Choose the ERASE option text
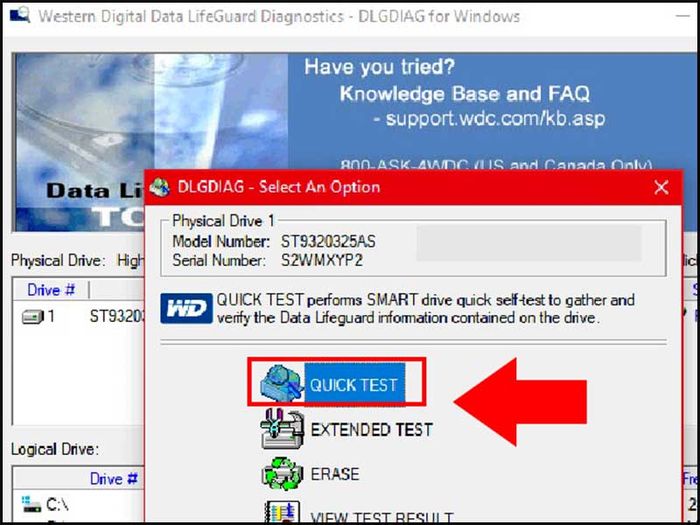 pyautogui.click(x=335, y=474)
